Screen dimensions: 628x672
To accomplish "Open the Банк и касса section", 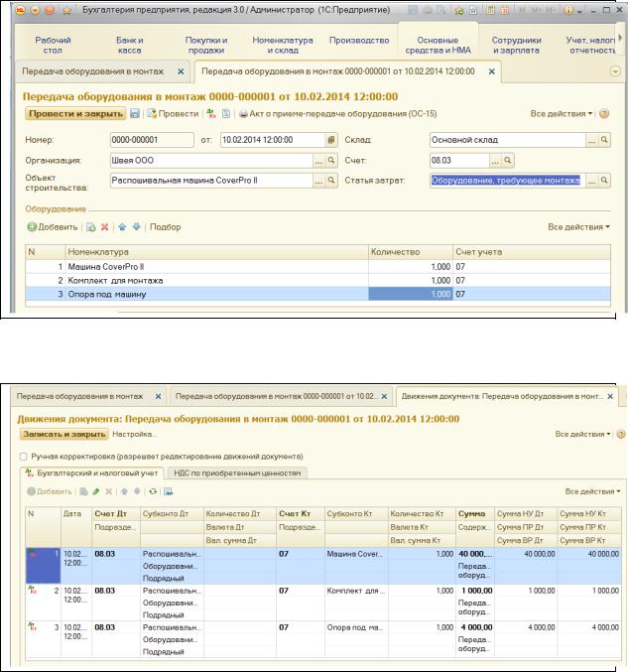I will coord(129,45).
